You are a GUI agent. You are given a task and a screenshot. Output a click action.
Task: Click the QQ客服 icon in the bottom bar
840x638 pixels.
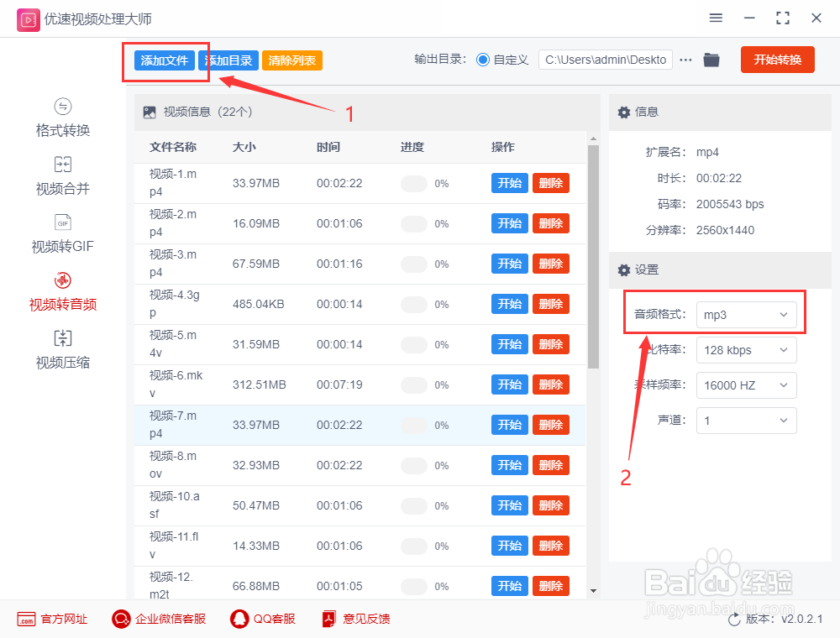(238, 619)
